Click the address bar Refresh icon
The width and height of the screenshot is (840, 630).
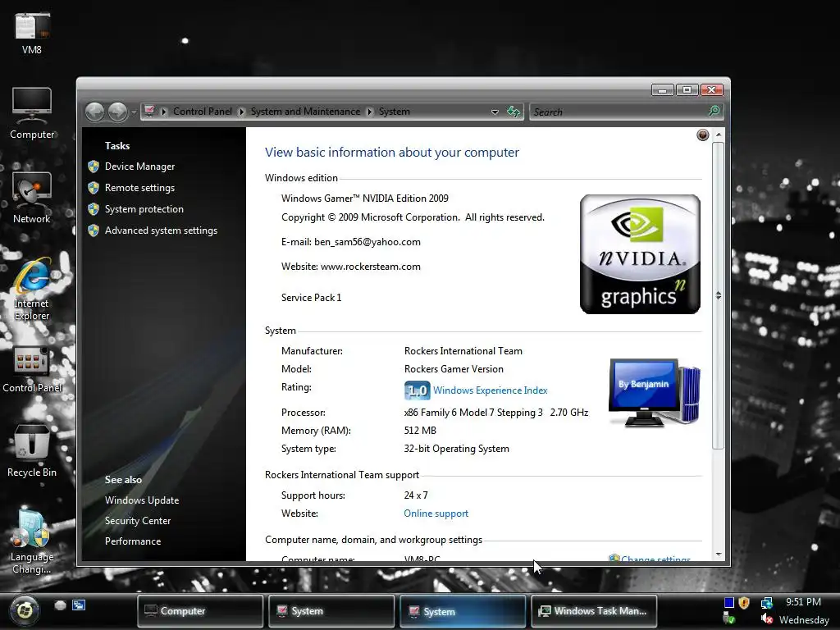pos(514,112)
